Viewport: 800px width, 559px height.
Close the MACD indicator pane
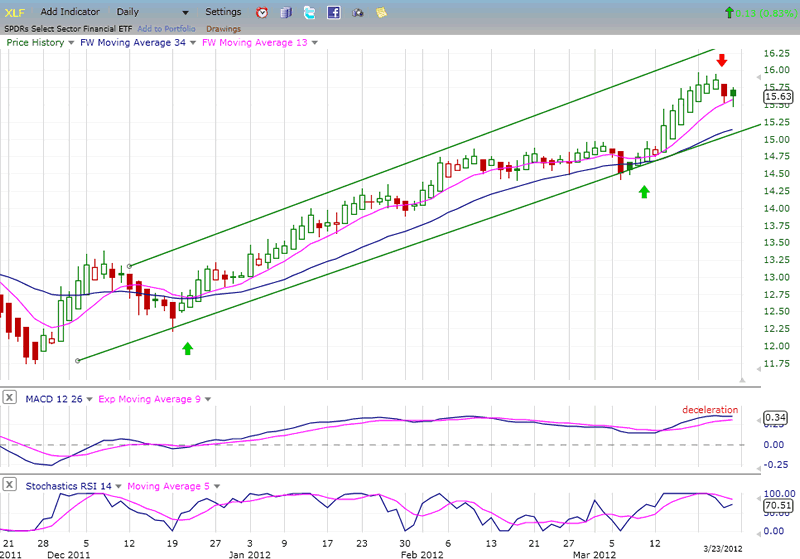tap(9, 398)
